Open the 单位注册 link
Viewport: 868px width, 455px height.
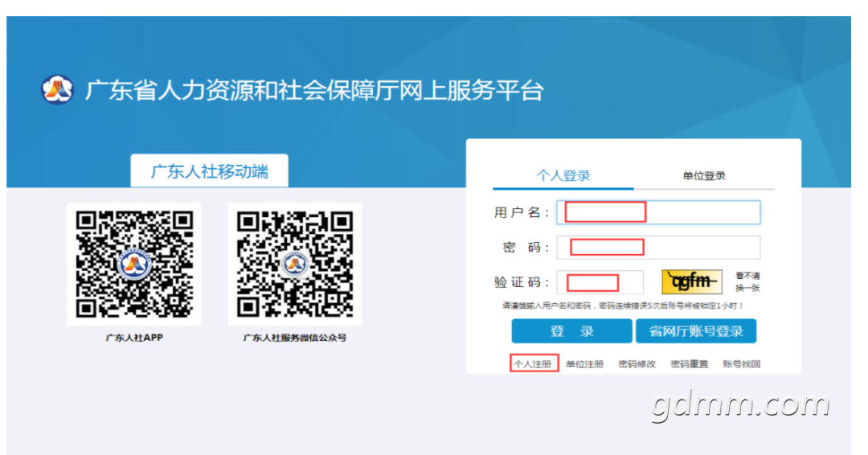click(x=584, y=363)
